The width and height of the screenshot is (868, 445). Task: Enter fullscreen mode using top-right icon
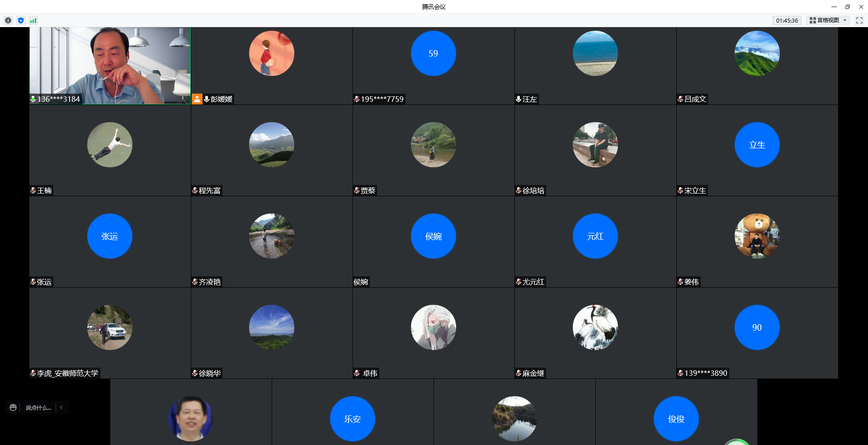click(x=859, y=20)
